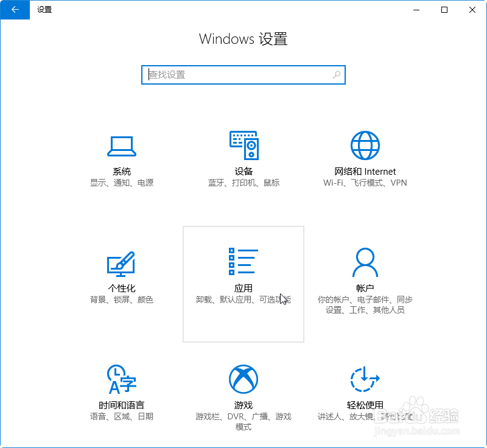
Task: Open the 网络和 Internet globe icon
Action: tap(365, 145)
